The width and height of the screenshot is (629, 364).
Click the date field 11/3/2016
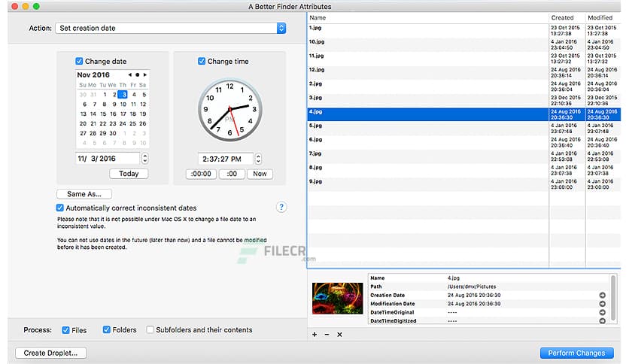click(108, 159)
